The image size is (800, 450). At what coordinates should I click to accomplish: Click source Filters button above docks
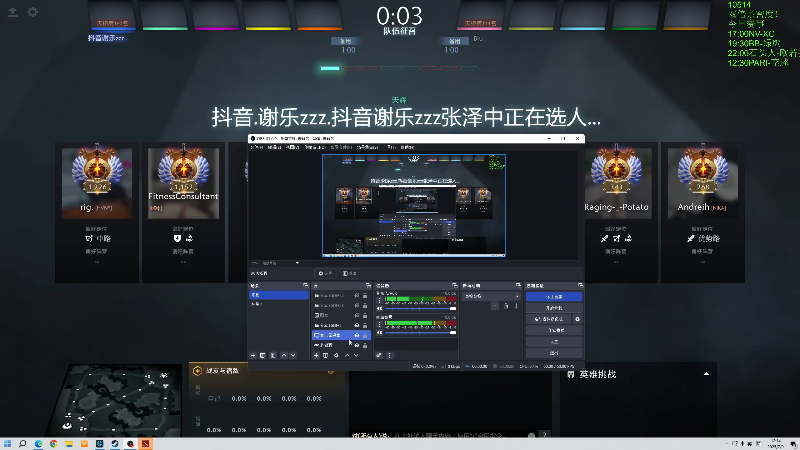pos(349,273)
